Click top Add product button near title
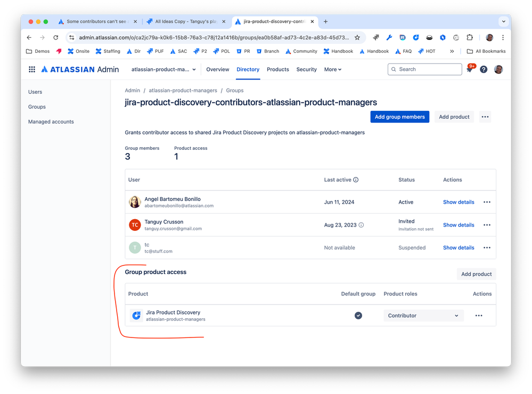Viewport: 532px width, 394px height. point(454,117)
